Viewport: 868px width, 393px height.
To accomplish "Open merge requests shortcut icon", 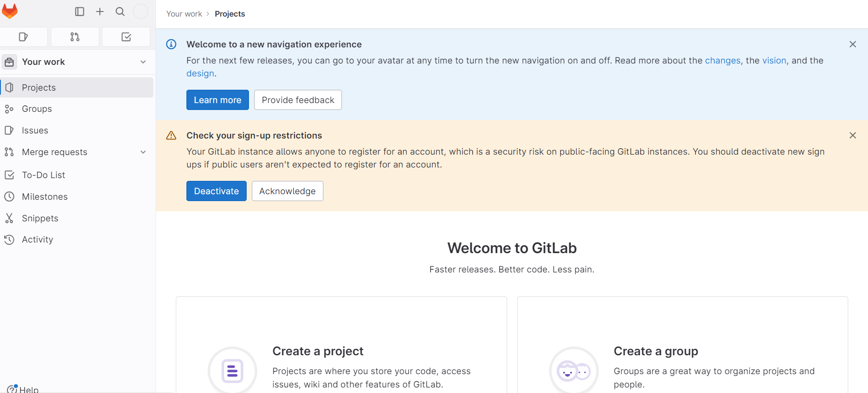I will [75, 37].
